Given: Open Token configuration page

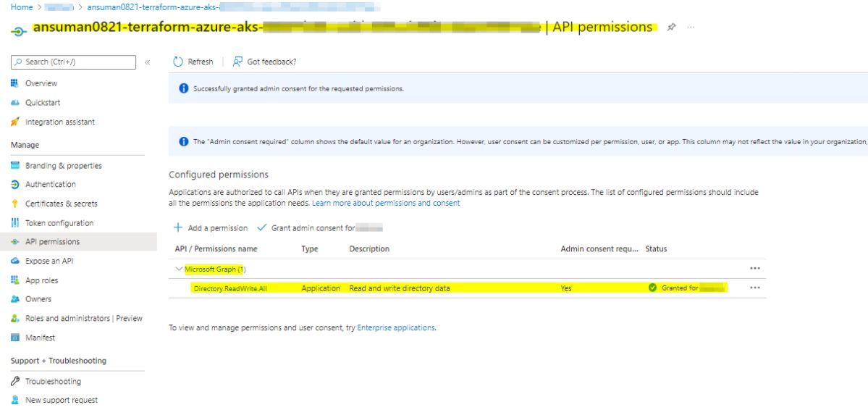Looking at the screenshot, I should [x=59, y=222].
